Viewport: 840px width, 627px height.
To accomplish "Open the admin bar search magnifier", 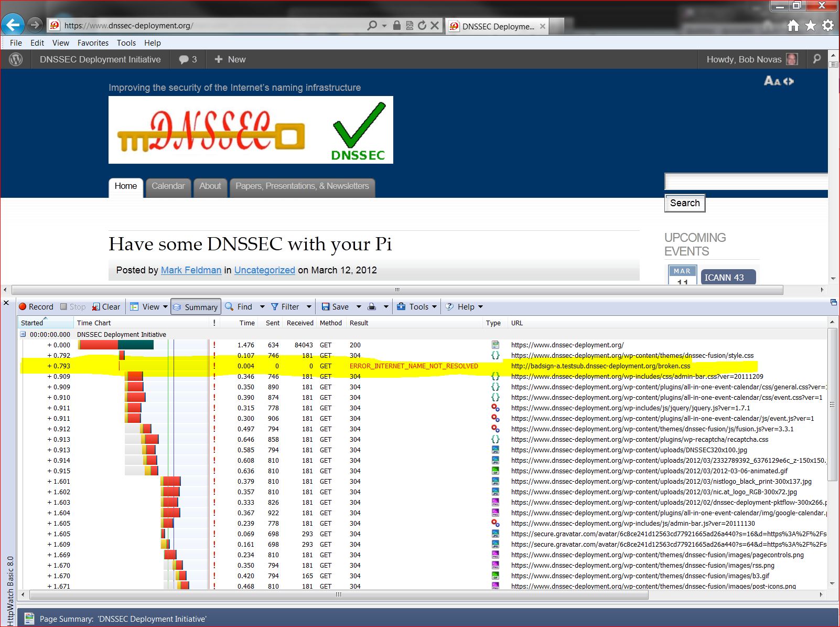I will click(817, 59).
